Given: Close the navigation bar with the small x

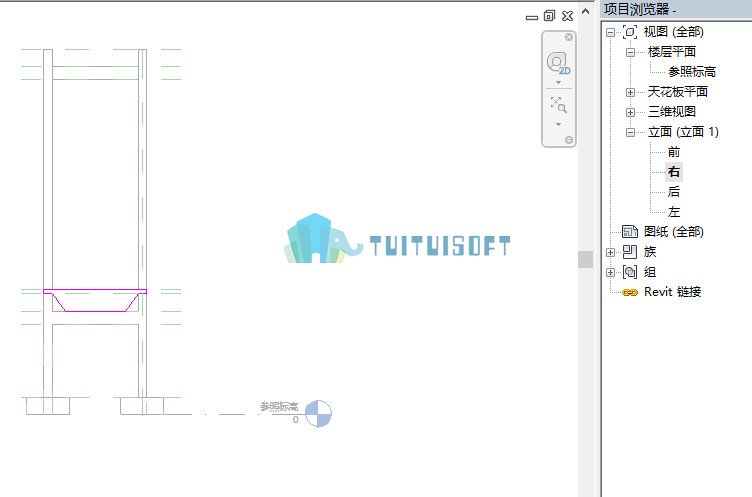Looking at the screenshot, I should point(569,37).
